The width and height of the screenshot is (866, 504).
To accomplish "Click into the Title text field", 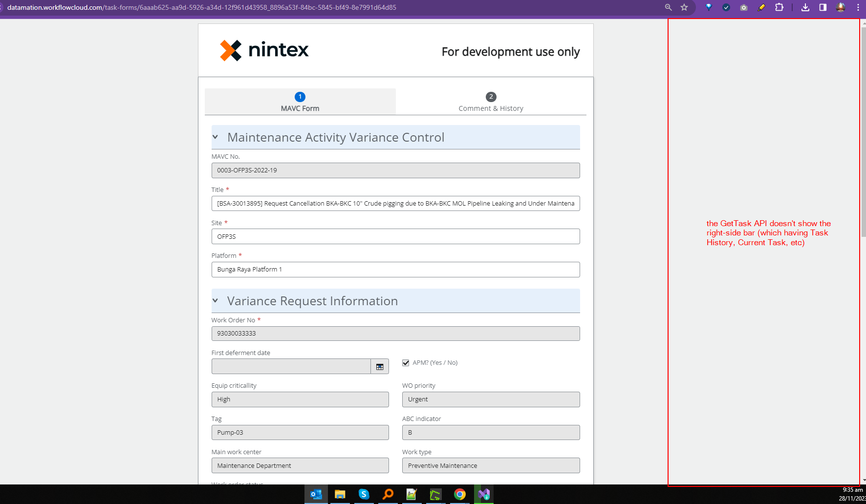I will coord(395,204).
